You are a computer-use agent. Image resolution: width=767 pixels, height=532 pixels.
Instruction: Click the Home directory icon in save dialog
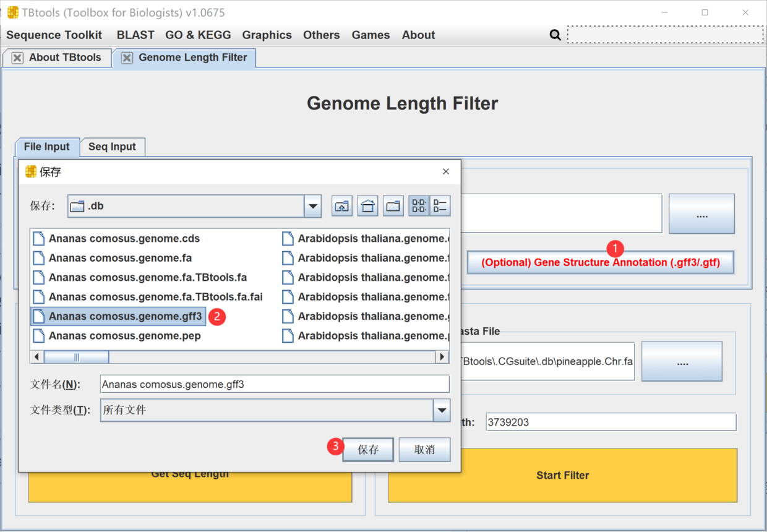367,206
